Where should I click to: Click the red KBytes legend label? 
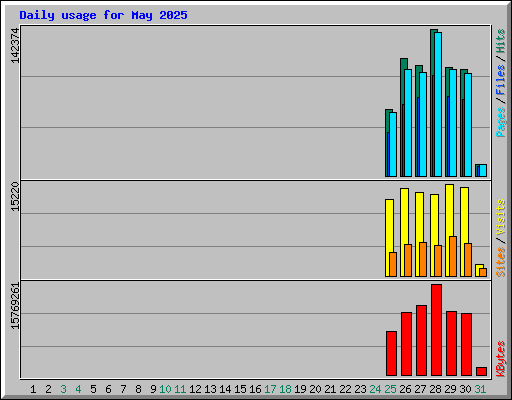(x=500, y=359)
